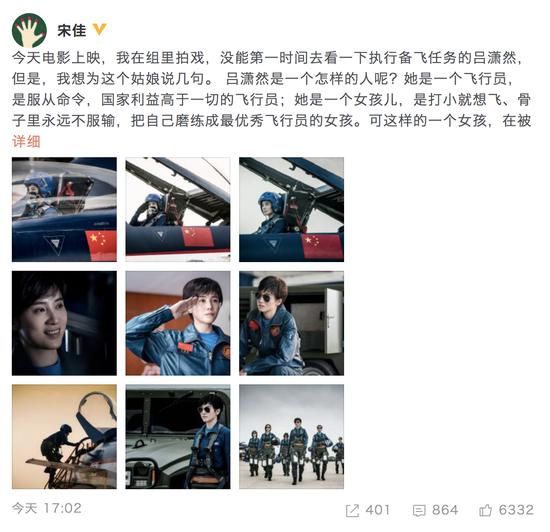This screenshot has height=532, width=550.
Task: Open the salute photo with orange background
Action: (x=178, y=323)
